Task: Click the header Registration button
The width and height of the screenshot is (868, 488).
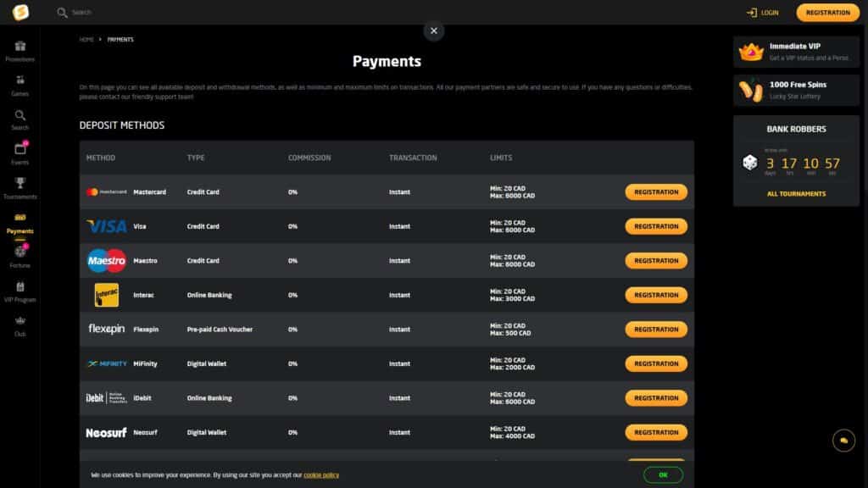Action: [827, 12]
